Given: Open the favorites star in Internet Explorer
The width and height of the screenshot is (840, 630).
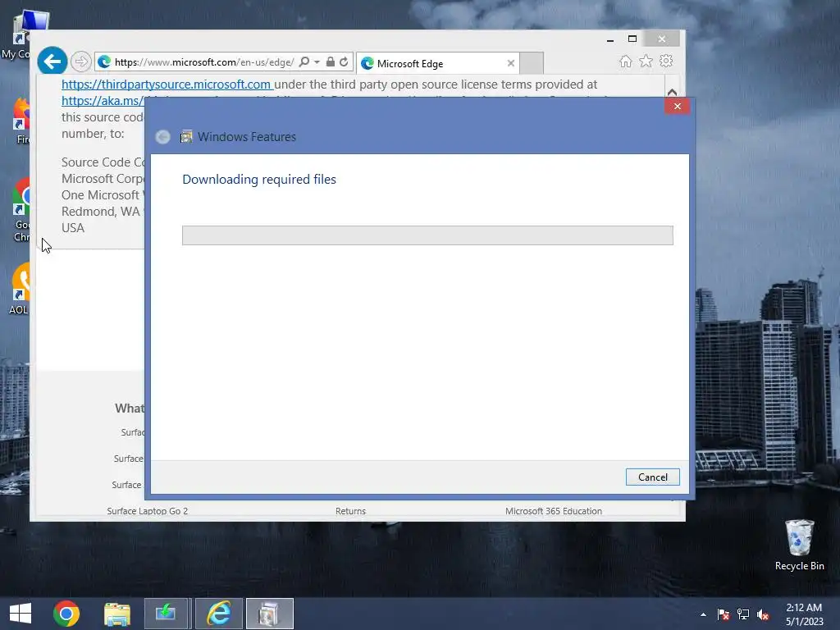Looking at the screenshot, I should click(x=646, y=61).
